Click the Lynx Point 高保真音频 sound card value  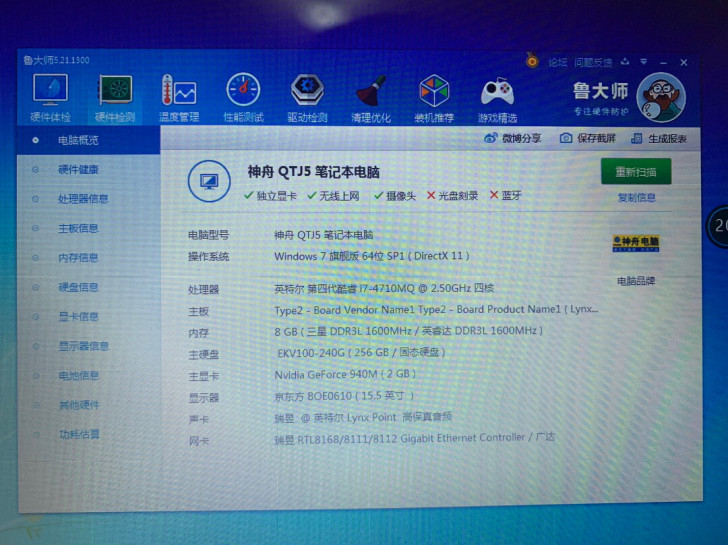click(x=363, y=417)
